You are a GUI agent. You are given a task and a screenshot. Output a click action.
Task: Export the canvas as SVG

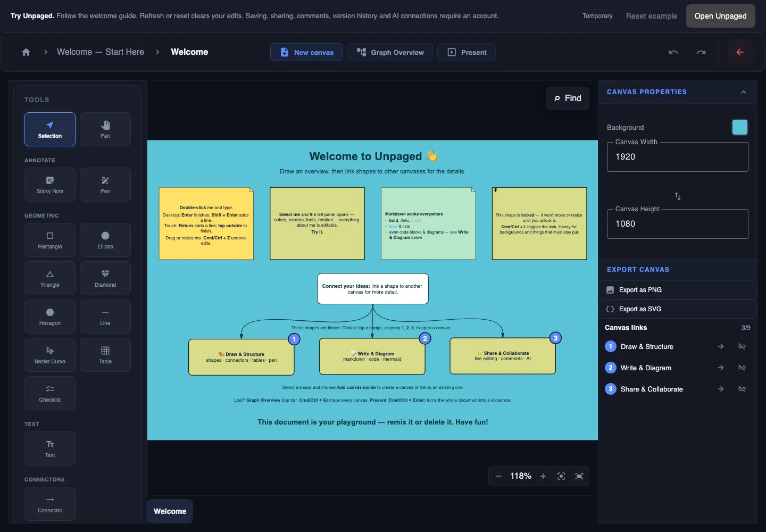(x=678, y=309)
